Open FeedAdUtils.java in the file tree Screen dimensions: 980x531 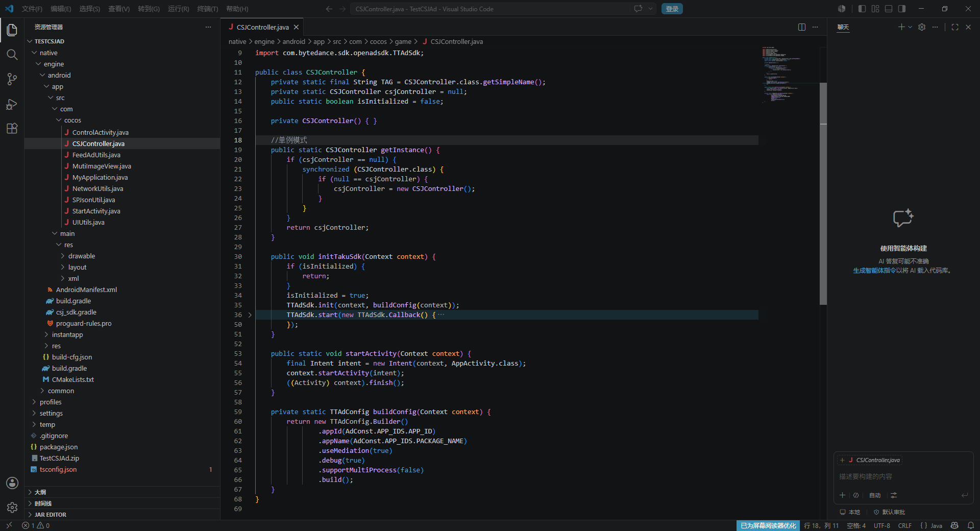coord(96,155)
